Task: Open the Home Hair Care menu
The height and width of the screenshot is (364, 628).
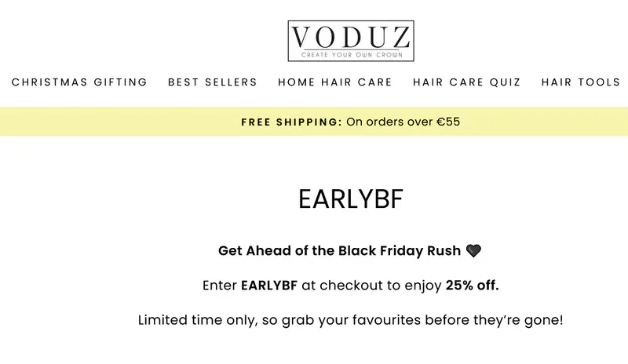Action: pos(335,82)
